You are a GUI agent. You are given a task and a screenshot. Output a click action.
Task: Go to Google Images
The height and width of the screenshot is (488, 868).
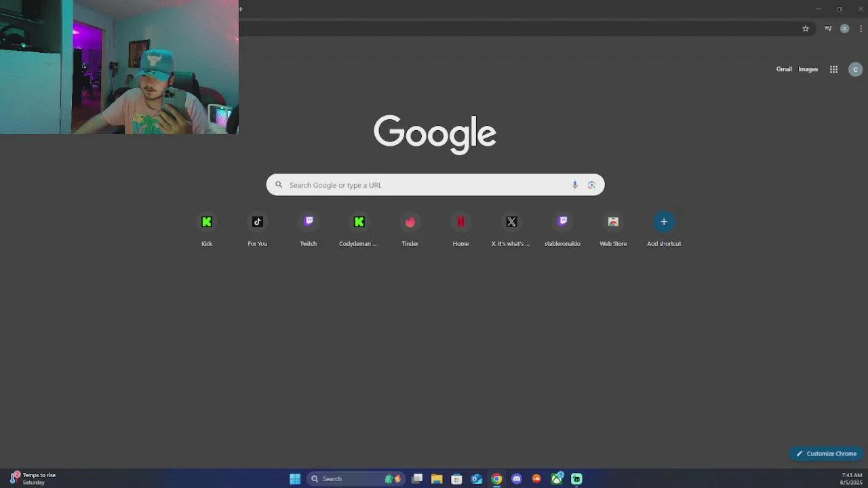[x=808, y=69]
